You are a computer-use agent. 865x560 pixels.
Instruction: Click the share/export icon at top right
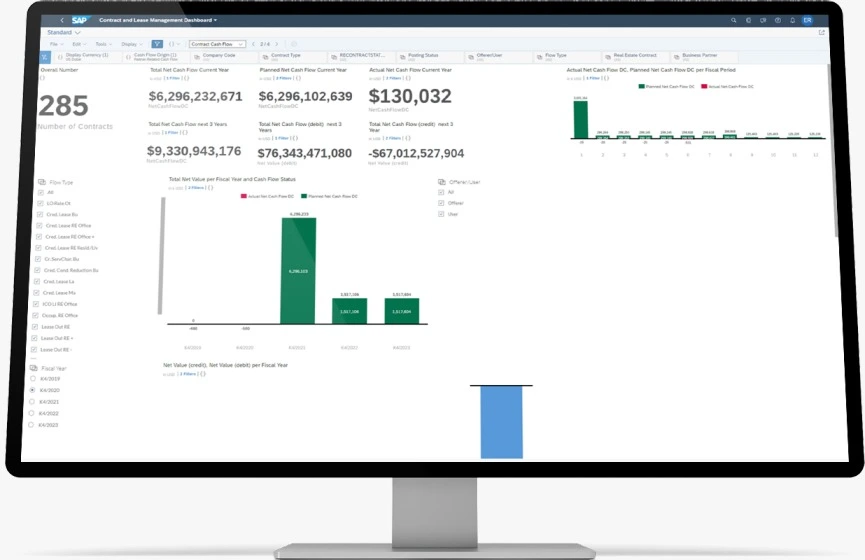pos(822,33)
